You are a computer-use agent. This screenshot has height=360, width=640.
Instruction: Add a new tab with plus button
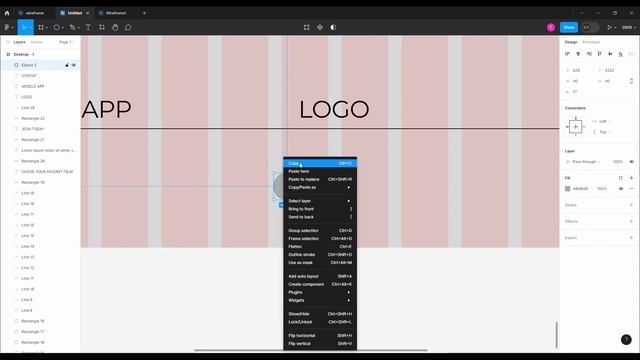[144, 13]
